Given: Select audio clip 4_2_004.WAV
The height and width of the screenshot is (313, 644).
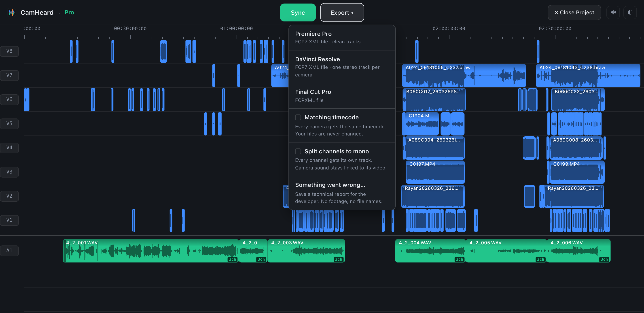Looking at the screenshot, I should [430, 251].
